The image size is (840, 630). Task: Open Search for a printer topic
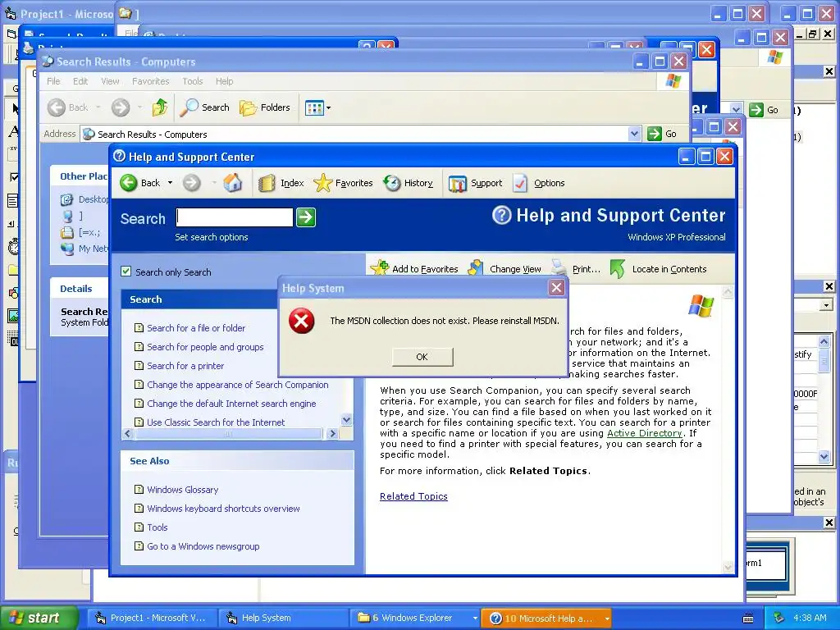coord(185,366)
